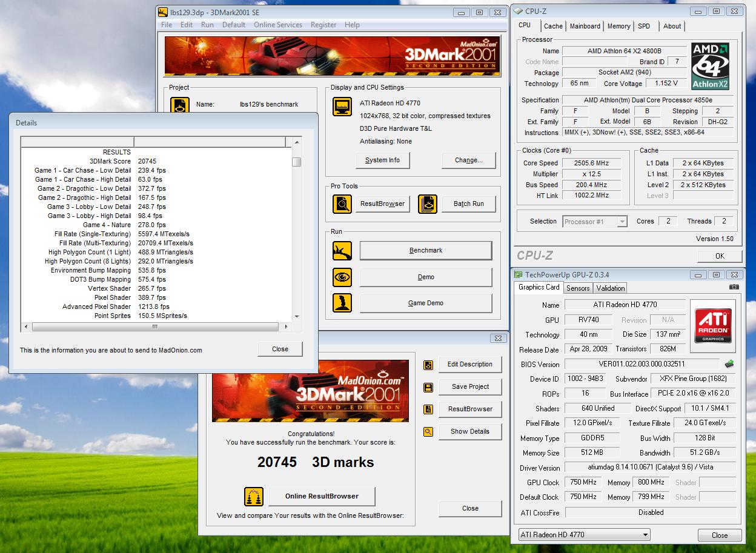This screenshot has width=756, height=553.
Task: Switch to the Mainboard tab in CPU-Z
Action: point(585,26)
